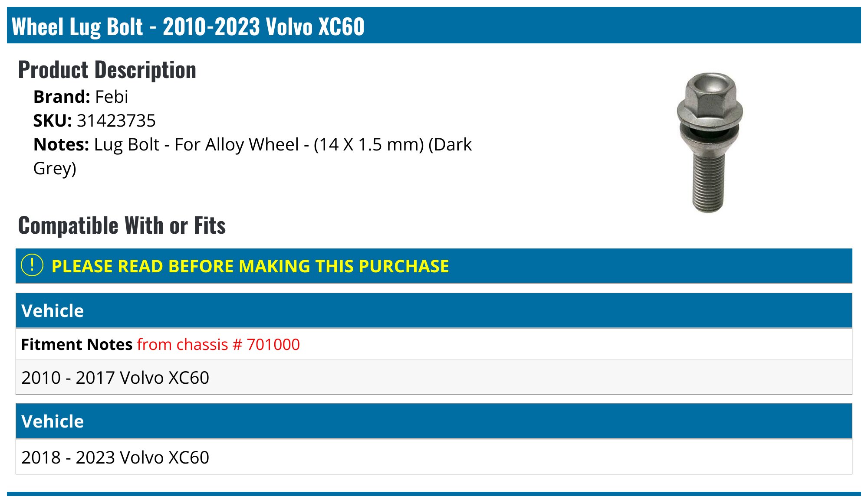Click the red chassis # 701000 fitment note
Viewport: 868px width, 503px height.
click(218, 344)
